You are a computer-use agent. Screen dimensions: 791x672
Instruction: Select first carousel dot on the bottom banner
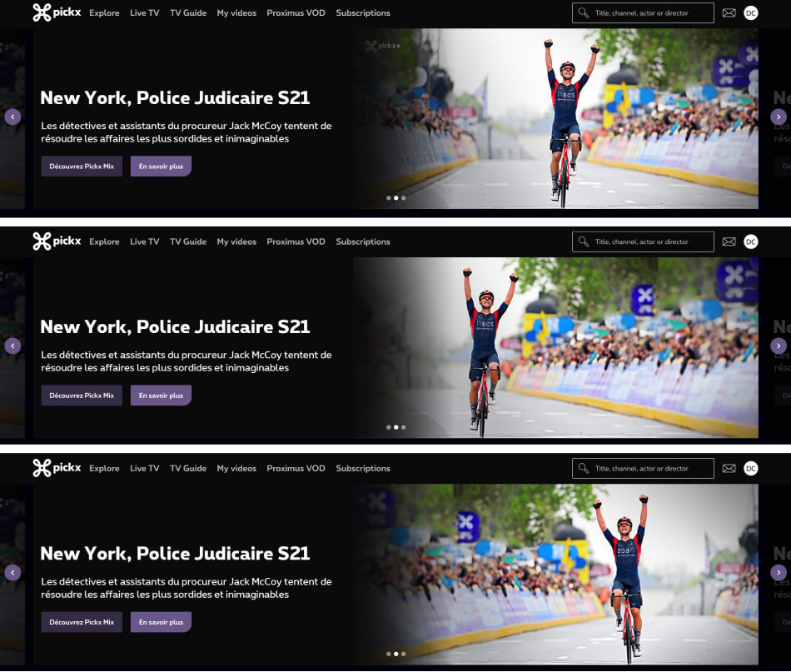tap(389, 654)
